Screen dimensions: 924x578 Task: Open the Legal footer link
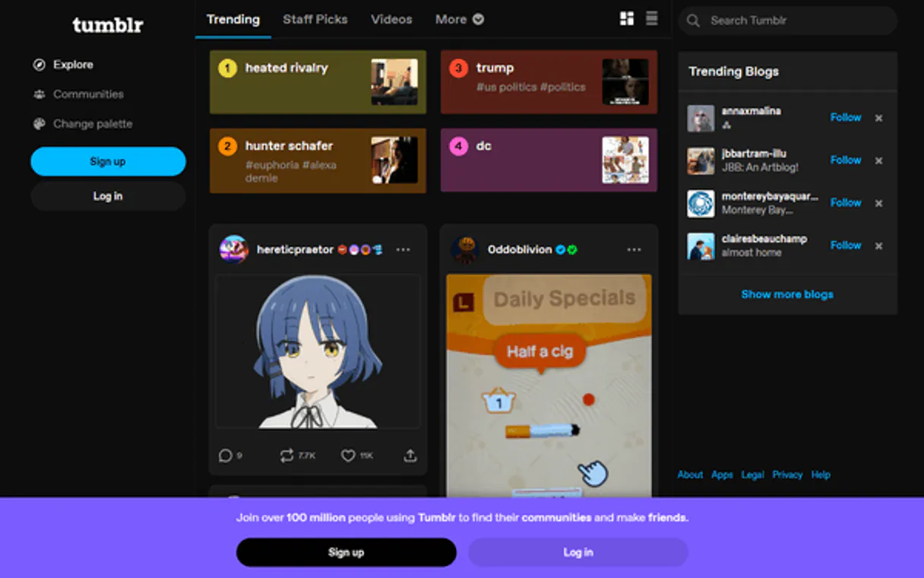click(x=752, y=475)
